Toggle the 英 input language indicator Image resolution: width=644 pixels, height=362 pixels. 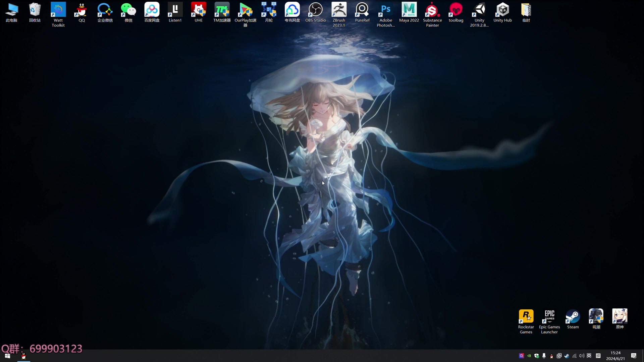tap(589, 356)
